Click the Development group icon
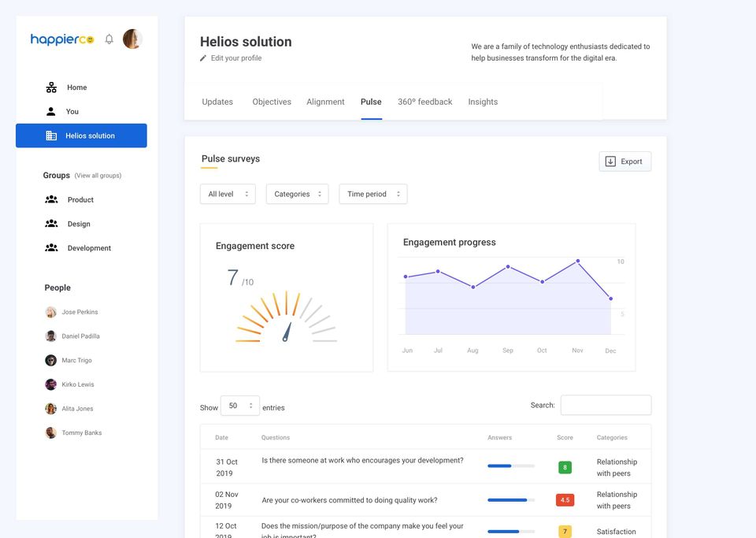 click(51, 247)
